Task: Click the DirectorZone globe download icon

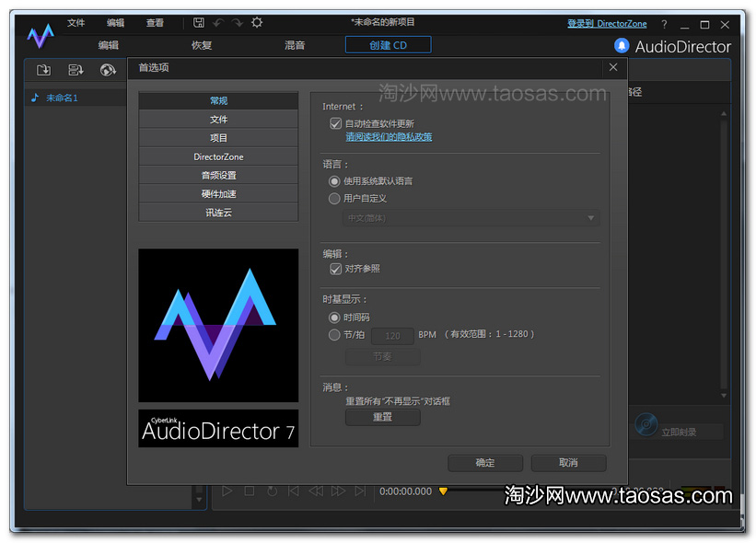Action: click(108, 69)
